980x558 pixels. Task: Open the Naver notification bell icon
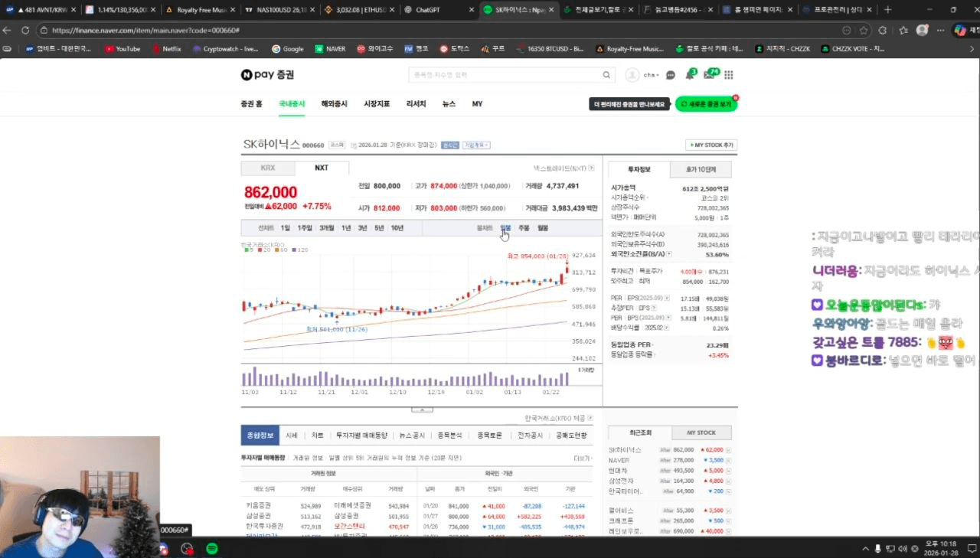click(x=689, y=74)
